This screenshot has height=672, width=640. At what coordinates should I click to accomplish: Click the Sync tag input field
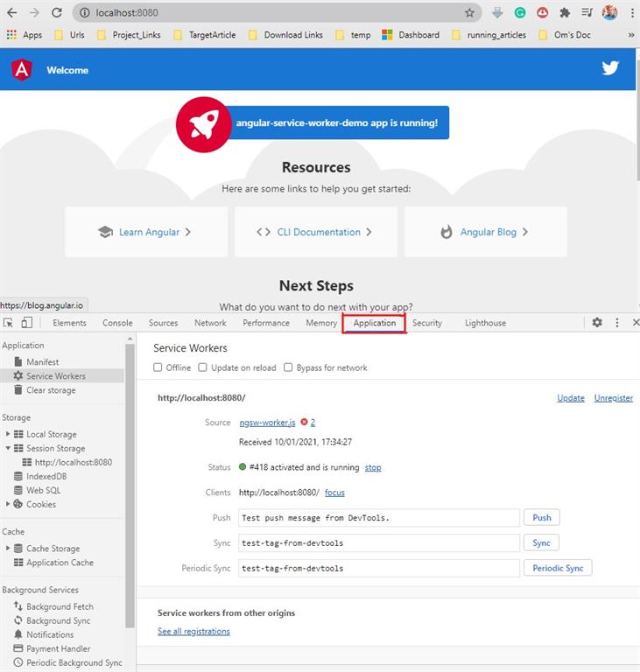(x=379, y=543)
